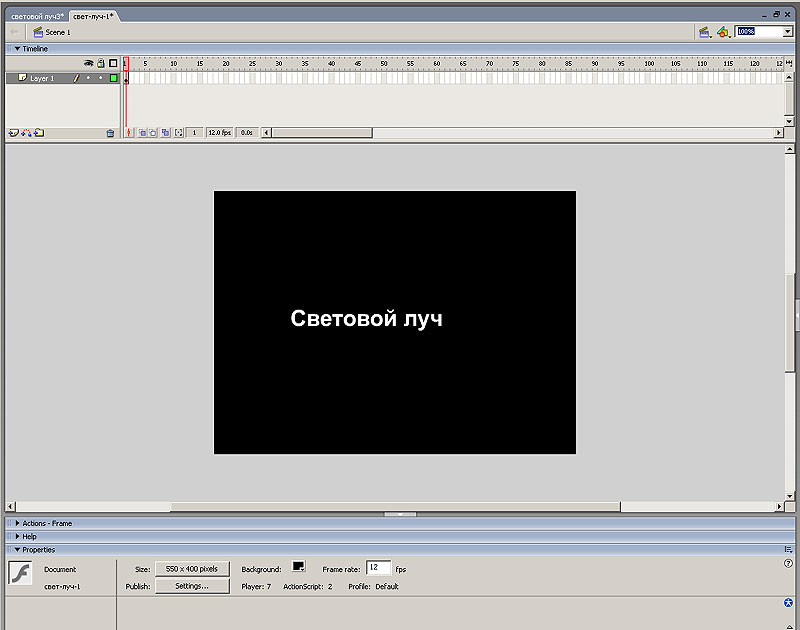Toggle lock for all layers (padlock icon)
The image size is (800, 630).
click(x=100, y=63)
